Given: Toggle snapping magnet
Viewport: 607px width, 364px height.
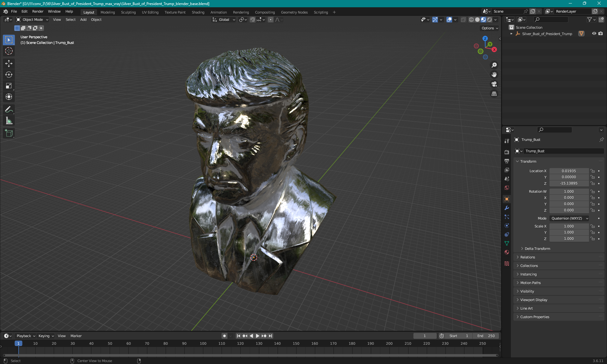Looking at the screenshot, I should tap(253, 20).
